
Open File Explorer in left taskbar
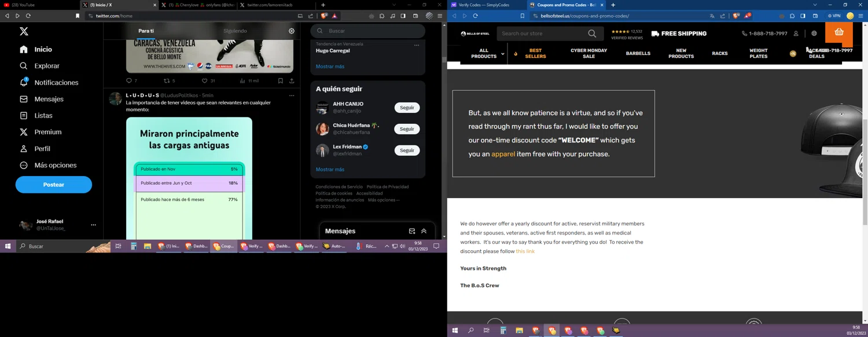(148, 246)
